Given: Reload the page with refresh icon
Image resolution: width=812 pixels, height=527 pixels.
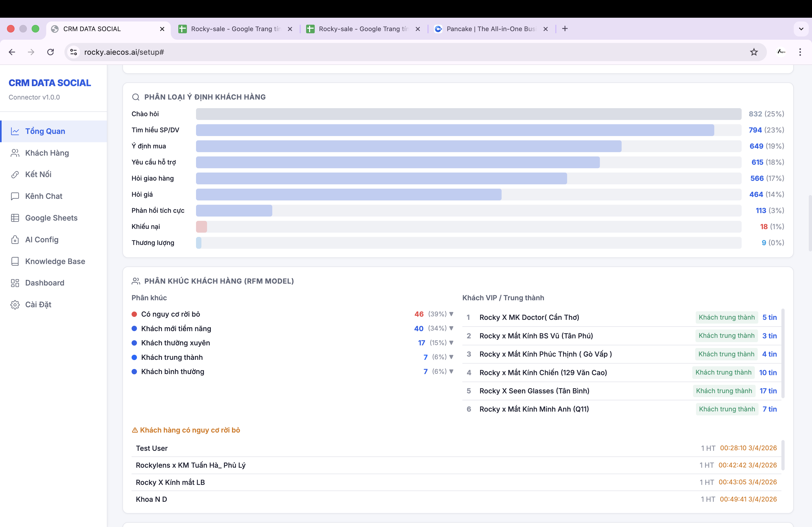Looking at the screenshot, I should pos(50,52).
